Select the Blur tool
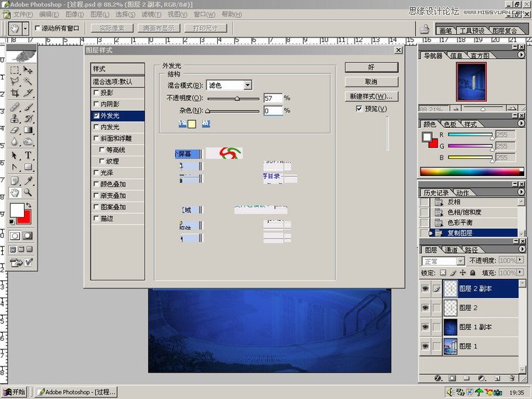This screenshot has height=399, width=532. pos(14,141)
